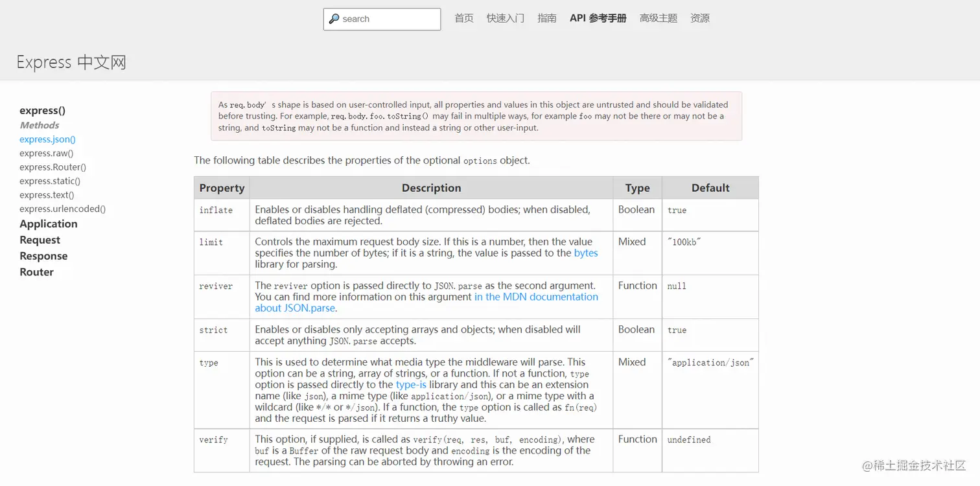The height and width of the screenshot is (486, 980).
Task: Open the type-is library link
Action: pyautogui.click(x=411, y=384)
